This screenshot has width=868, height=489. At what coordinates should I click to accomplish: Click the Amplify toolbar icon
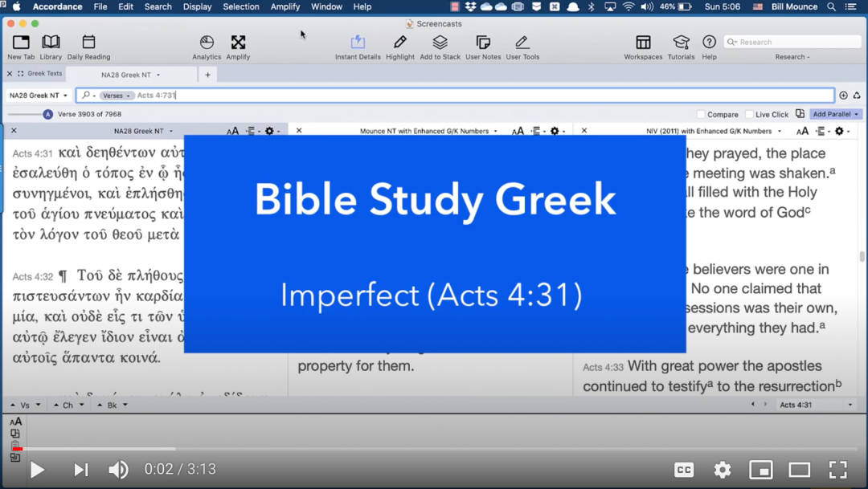[238, 43]
